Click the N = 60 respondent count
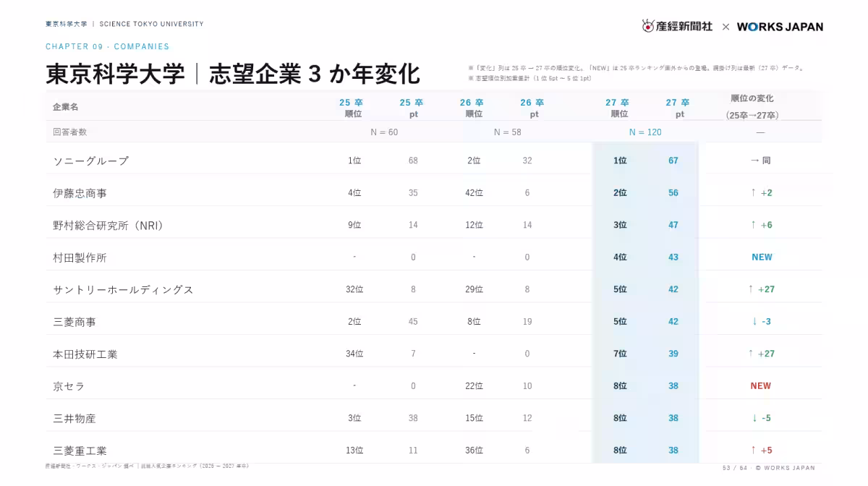 point(384,132)
